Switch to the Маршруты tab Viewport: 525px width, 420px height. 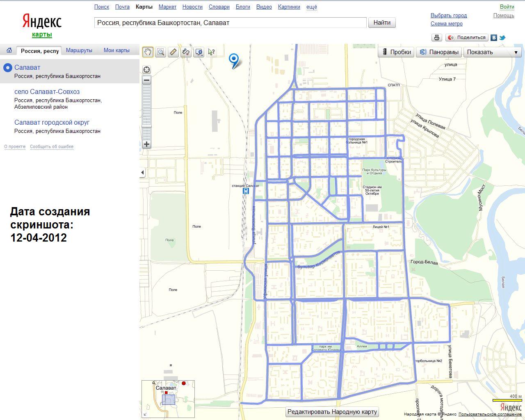(79, 50)
